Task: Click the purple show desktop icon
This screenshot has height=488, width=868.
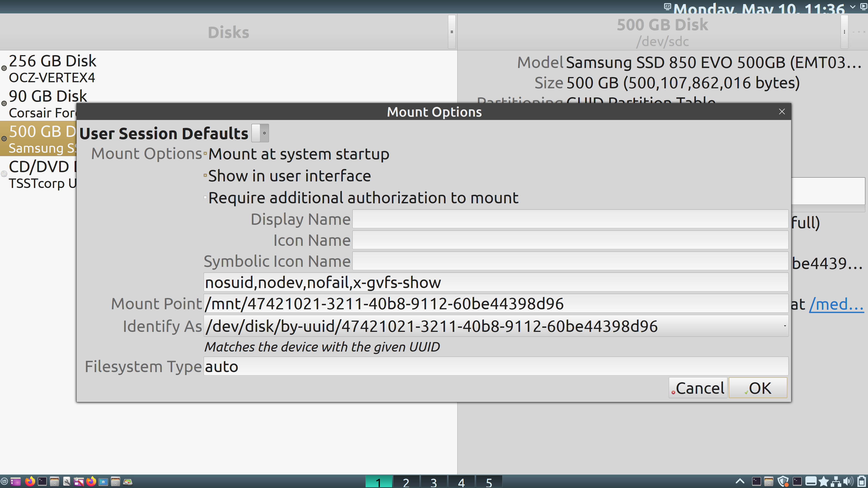Action: pos(16,482)
